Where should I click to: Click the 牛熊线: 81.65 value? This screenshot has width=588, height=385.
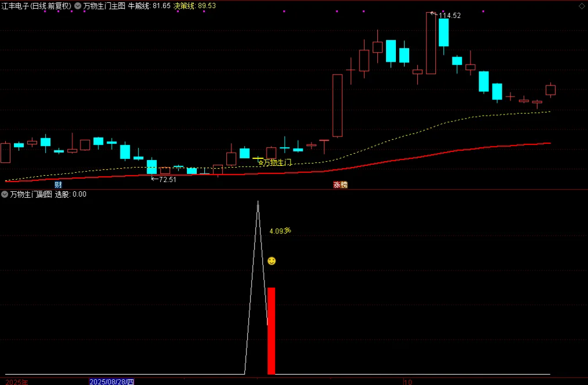pyautogui.click(x=149, y=6)
